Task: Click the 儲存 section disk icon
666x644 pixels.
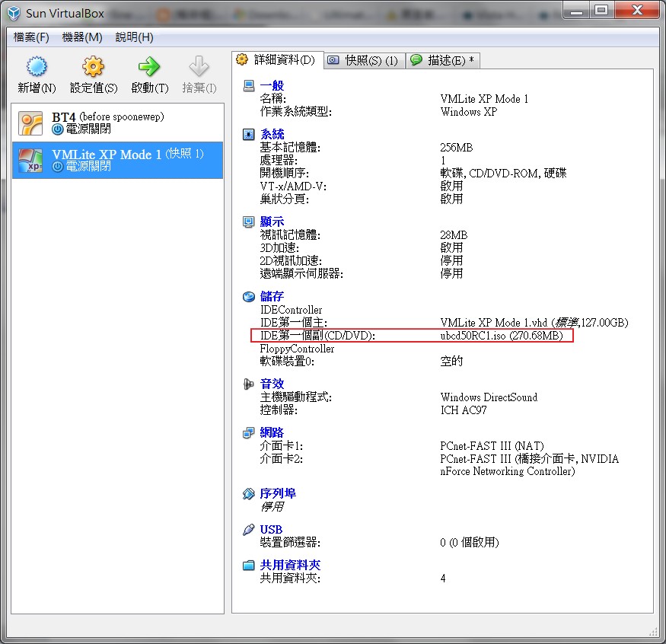Action: (x=249, y=297)
